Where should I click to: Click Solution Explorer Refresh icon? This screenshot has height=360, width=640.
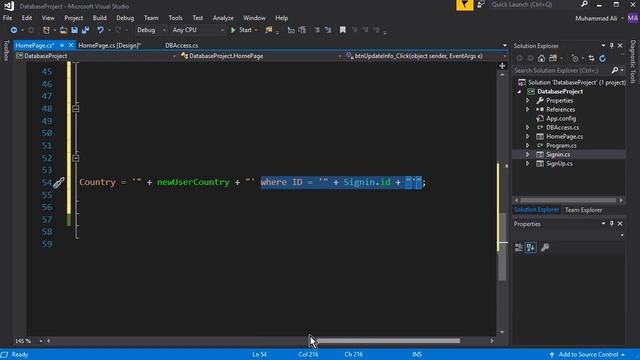coord(602,58)
